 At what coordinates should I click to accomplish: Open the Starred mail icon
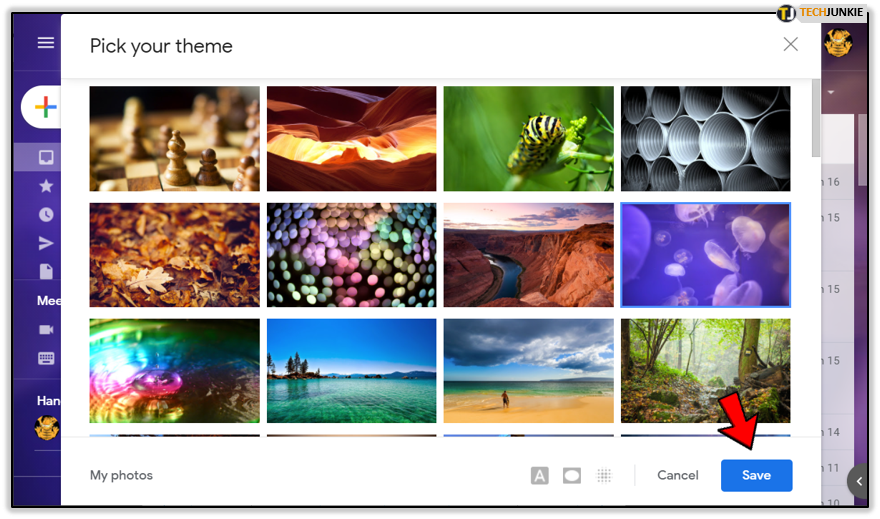click(46, 186)
